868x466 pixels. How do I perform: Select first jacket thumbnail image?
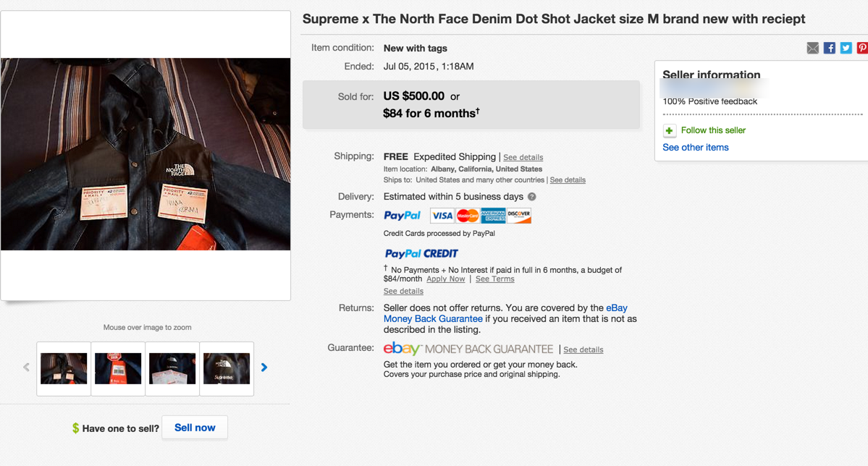click(64, 368)
